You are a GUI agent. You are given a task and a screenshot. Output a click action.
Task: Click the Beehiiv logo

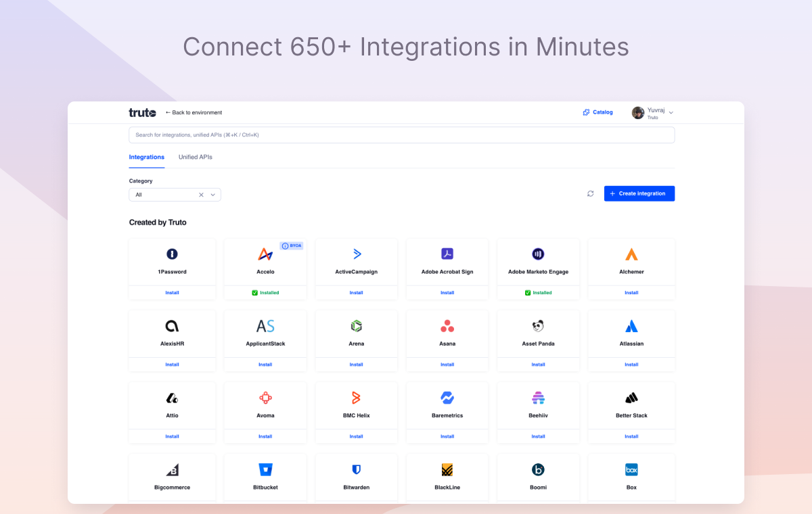(538, 398)
